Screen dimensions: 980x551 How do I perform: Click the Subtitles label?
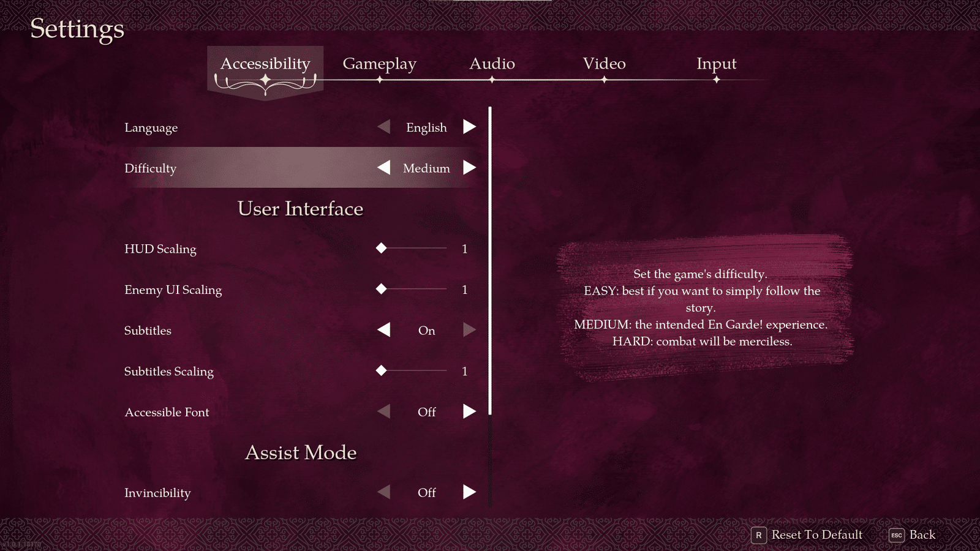coord(148,331)
